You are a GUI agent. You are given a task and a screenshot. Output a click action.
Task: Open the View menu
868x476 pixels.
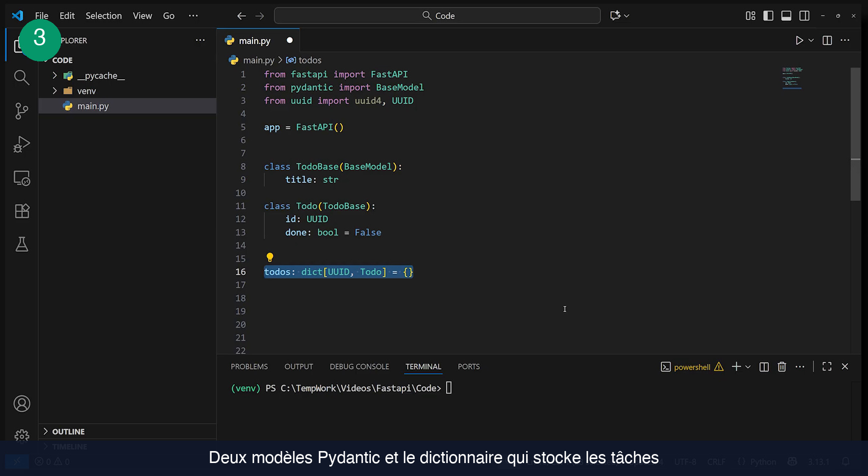(142, 16)
